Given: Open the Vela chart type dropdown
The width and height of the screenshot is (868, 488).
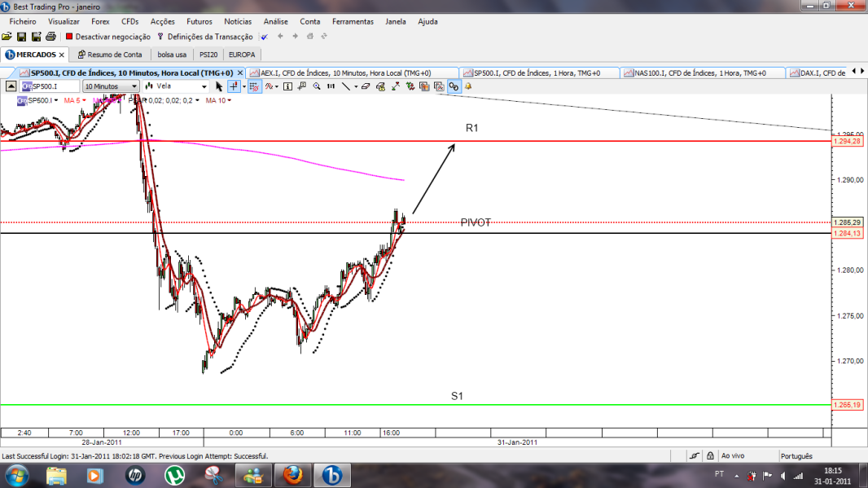Looking at the screenshot, I should [176, 86].
